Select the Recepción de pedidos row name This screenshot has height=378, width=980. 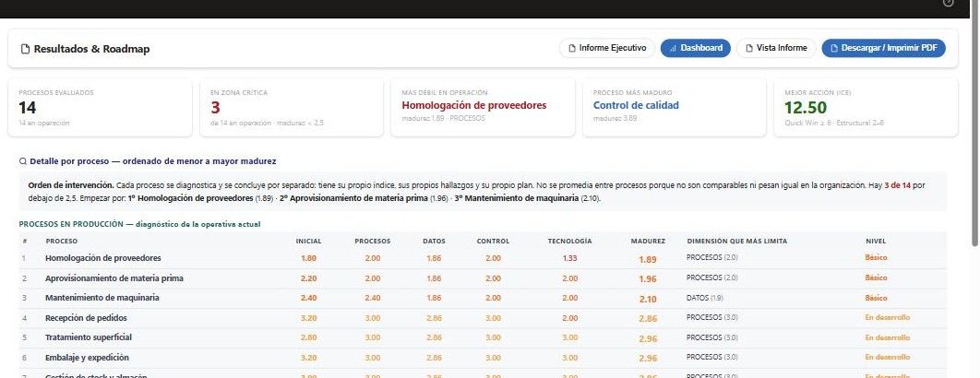tap(86, 318)
